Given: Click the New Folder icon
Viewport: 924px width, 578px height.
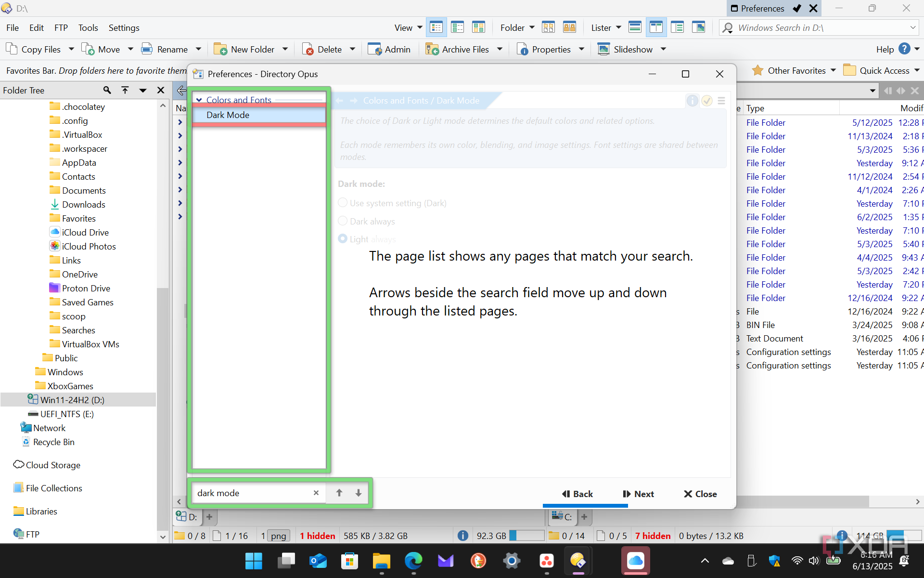Looking at the screenshot, I should pos(220,49).
